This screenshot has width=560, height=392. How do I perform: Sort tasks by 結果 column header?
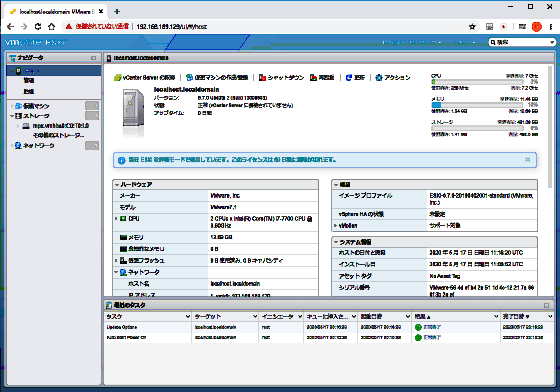click(422, 317)
